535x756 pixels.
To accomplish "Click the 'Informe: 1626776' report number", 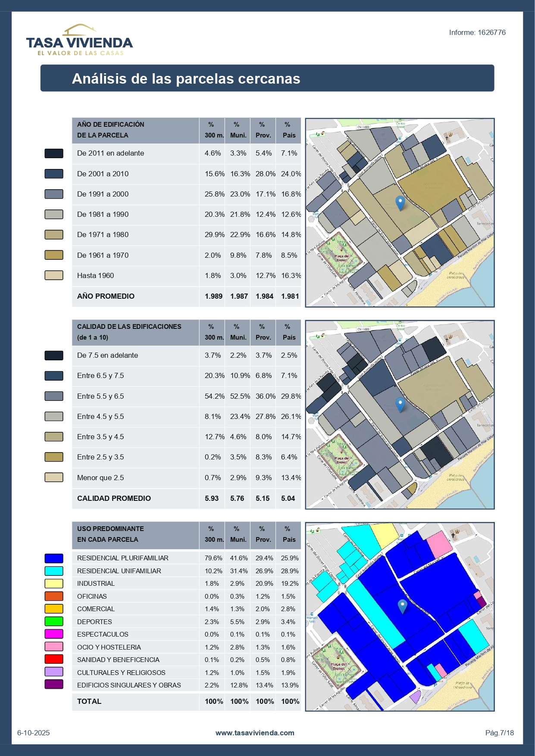I will tap(477, 33).
